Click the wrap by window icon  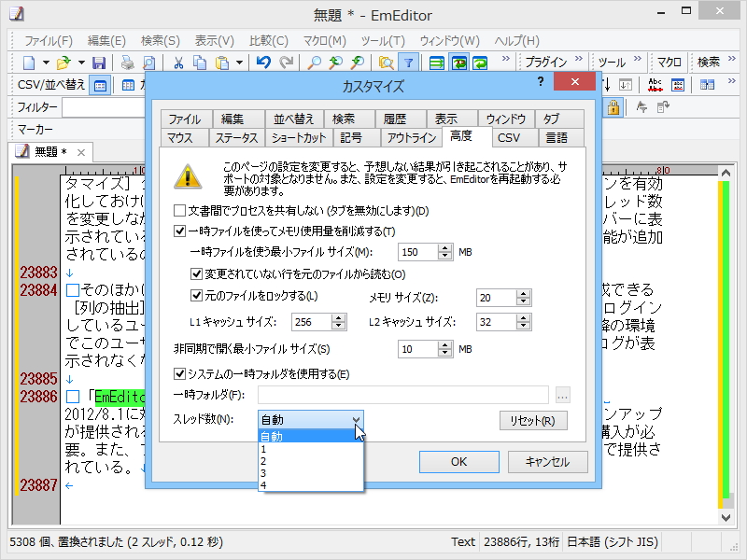tap(480, 63)
